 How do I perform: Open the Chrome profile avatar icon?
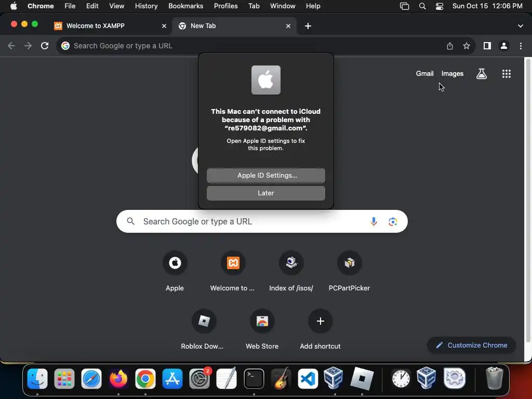click(x=504, y=46)
